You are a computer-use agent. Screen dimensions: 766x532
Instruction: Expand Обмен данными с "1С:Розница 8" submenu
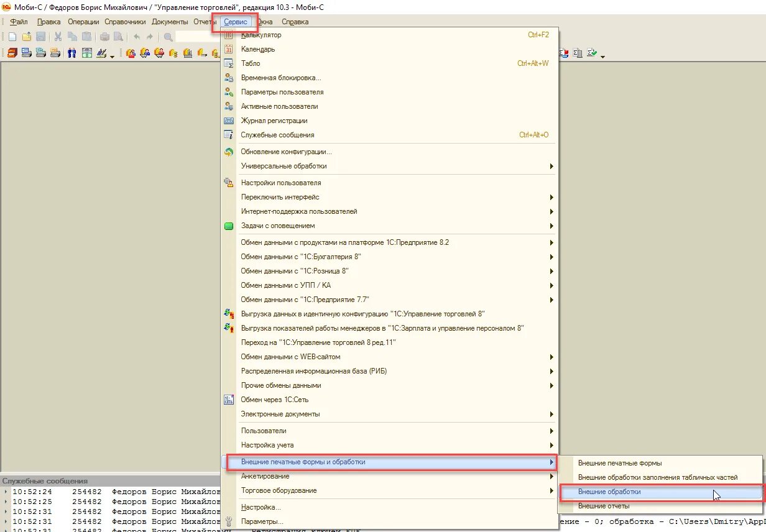390,271
